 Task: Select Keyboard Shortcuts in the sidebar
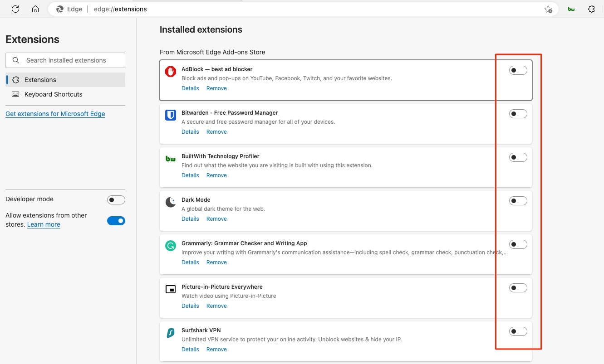pos(53,94)
